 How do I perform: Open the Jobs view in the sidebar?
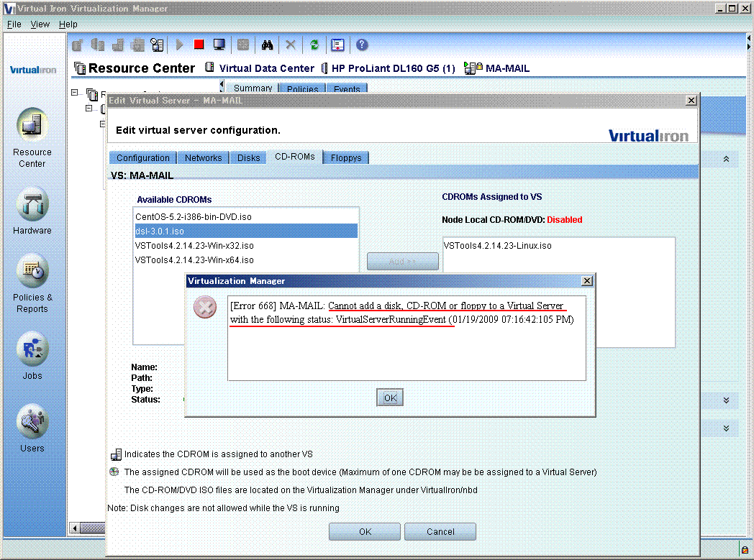(32, 357)
